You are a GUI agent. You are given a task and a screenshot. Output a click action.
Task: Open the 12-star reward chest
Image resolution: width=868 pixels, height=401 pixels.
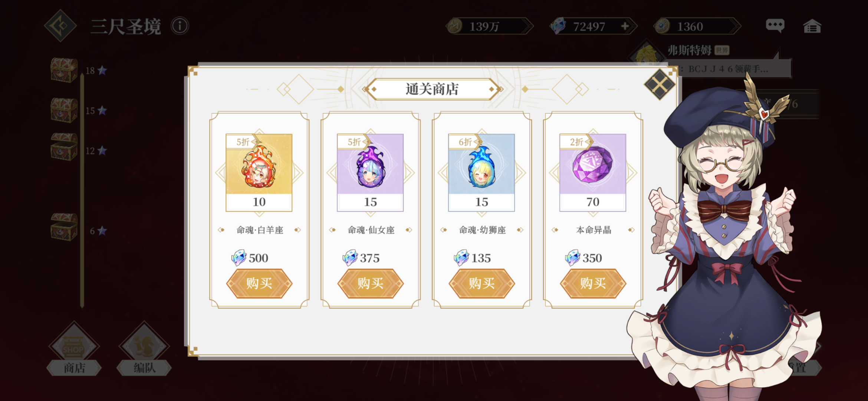click(x=64, y=147)
